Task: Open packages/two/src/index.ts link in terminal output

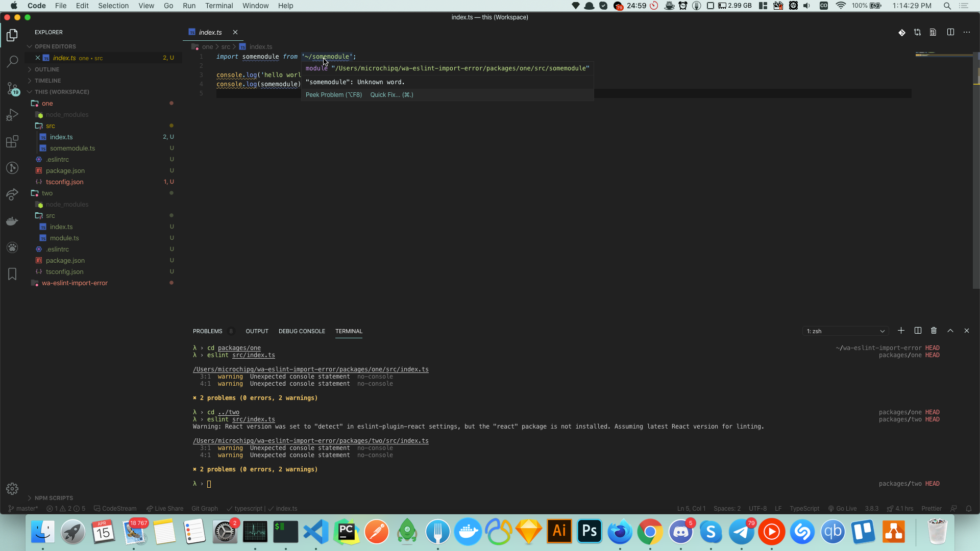Action: [310, 440]
